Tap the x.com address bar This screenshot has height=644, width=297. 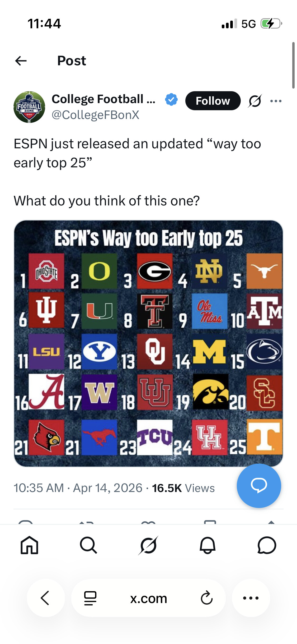coord(148,599)
